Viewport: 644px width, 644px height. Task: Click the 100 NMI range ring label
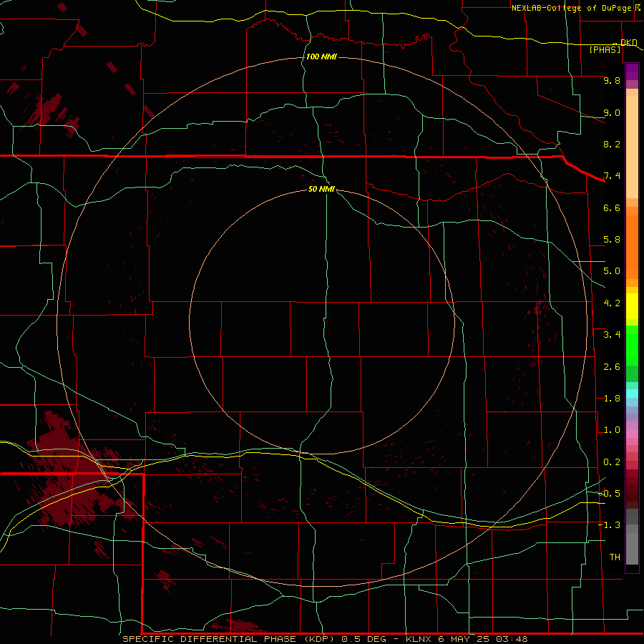(x=321, y=57)
